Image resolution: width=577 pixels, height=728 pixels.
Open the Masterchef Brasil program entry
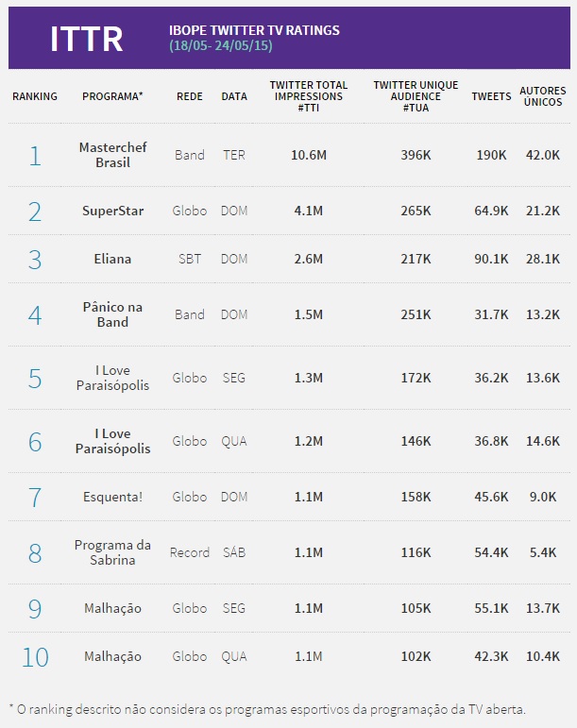[112, 155]
